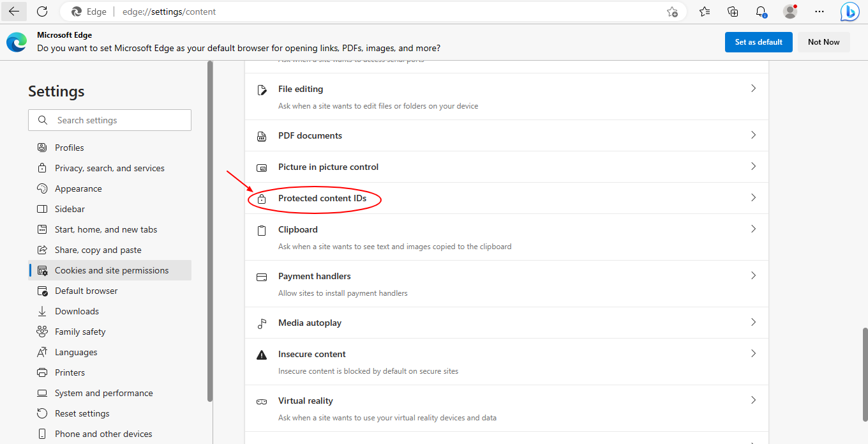
Task: Open the Collections icon
Action: tap(732, 11)
